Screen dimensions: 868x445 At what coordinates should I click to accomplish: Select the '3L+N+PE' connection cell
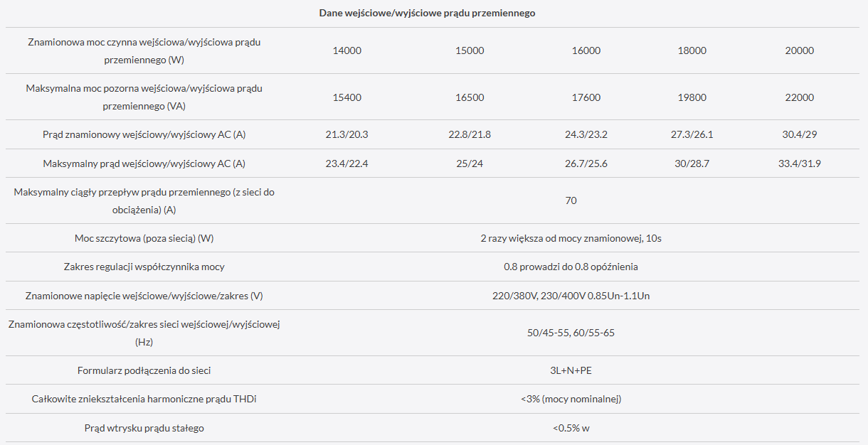pyautogui.click(x=571, y=370)
